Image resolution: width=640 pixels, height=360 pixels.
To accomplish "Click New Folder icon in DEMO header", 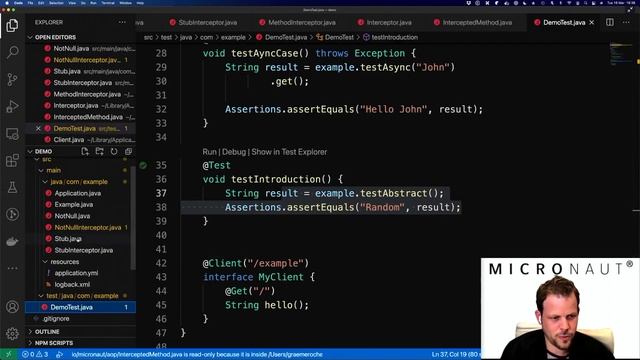I will (99, 151).
